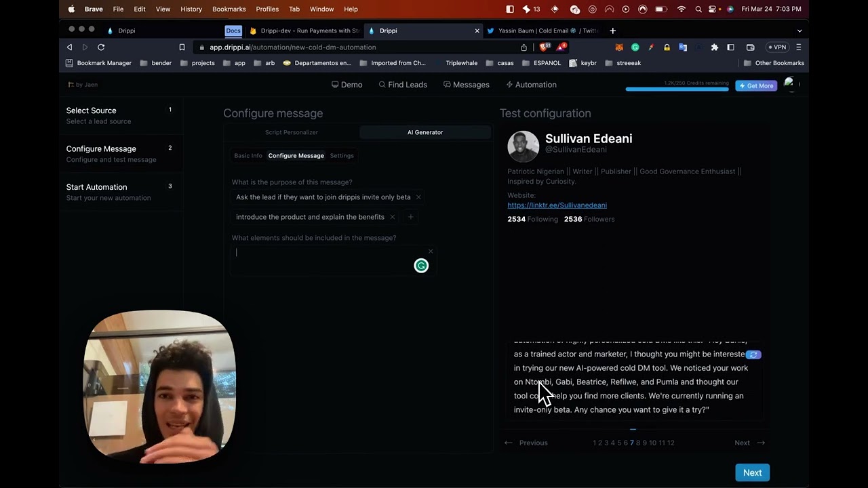
Task: Go to Previous test result
Action: click(x=526, y=443)
